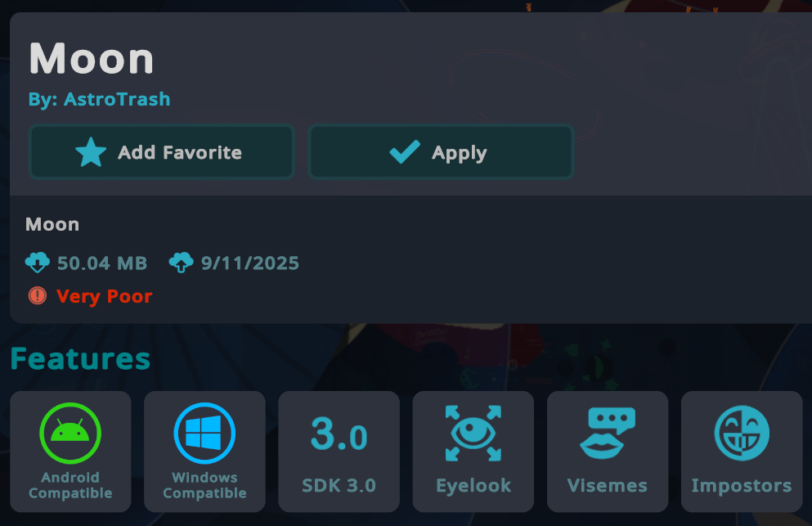Screen dimensions: 812x526
Task: Click the star icon on Add Favorite
Action: pyautogui.click(x=91, y=152)
